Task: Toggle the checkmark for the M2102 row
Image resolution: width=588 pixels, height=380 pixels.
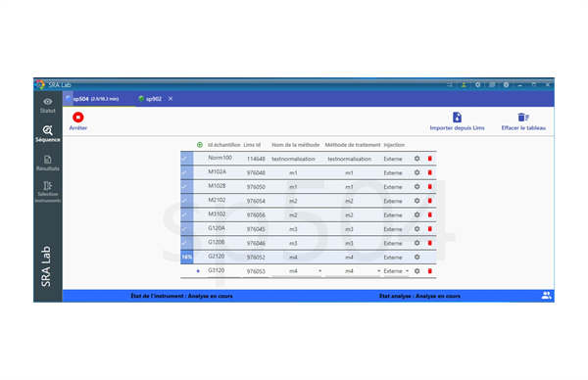Action: 186,201
